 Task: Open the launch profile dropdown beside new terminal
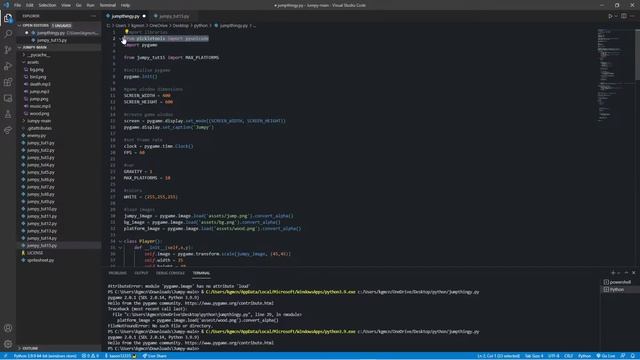(x=619, y=273)
